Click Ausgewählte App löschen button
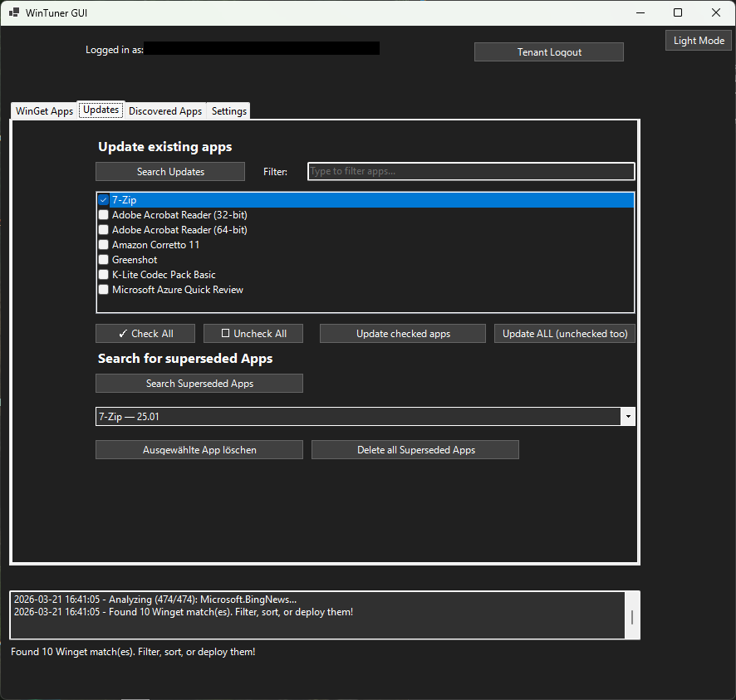736x700 pixels. pyautogui.click(x=199, y=450)
